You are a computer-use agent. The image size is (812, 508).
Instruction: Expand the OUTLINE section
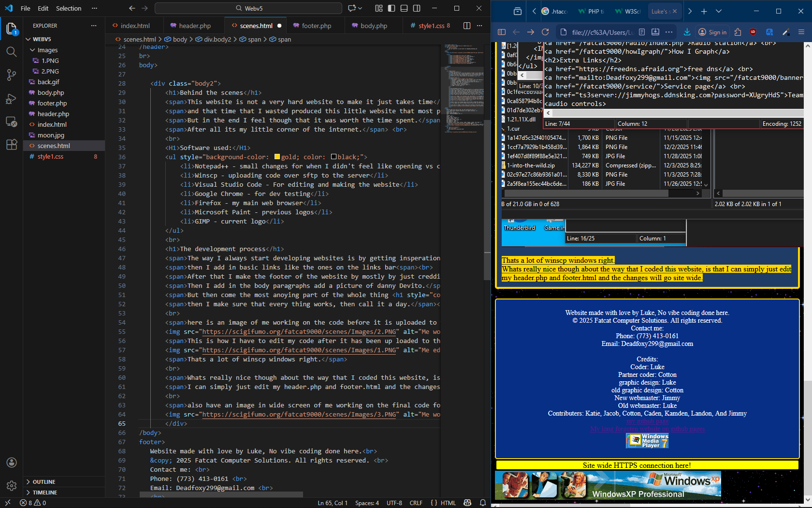[x=43, y=482]
